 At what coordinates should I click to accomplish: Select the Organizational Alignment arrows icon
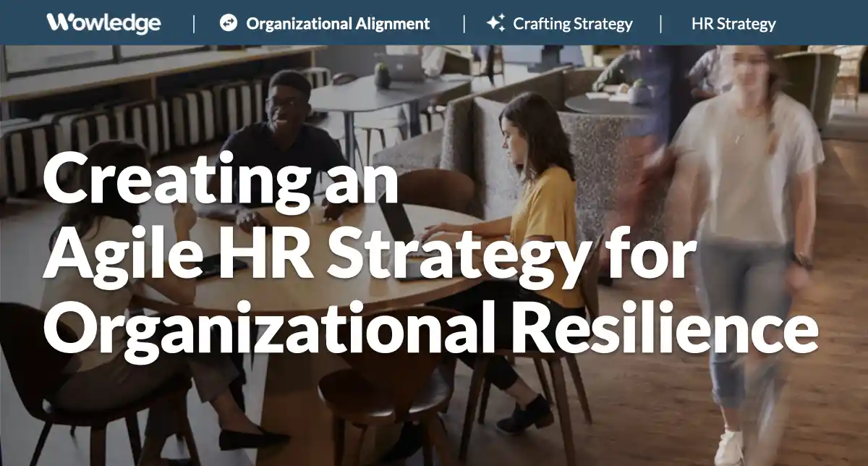tap(228, 23)
